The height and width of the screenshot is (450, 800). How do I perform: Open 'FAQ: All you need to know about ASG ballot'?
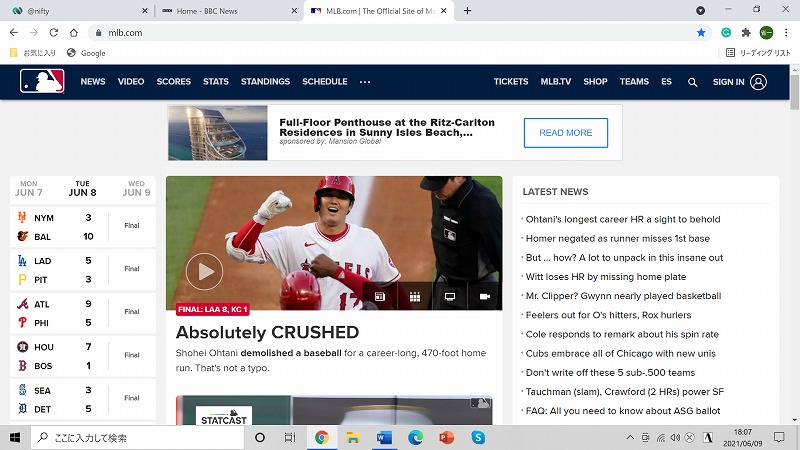coord(623,411)
